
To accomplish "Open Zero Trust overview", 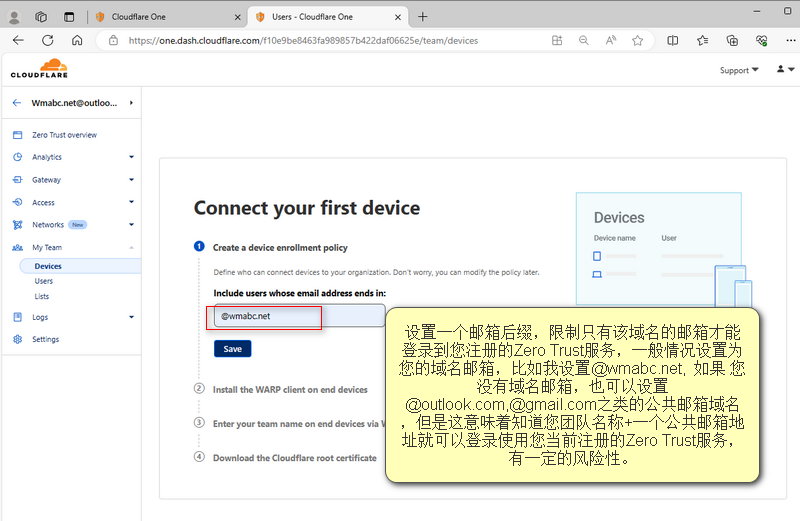I will (64, 135).
